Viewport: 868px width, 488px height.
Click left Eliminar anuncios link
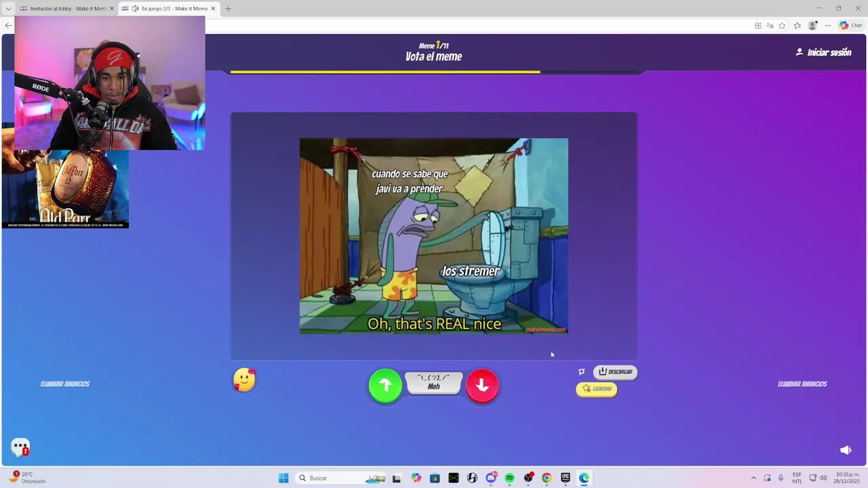click(65, 384)
